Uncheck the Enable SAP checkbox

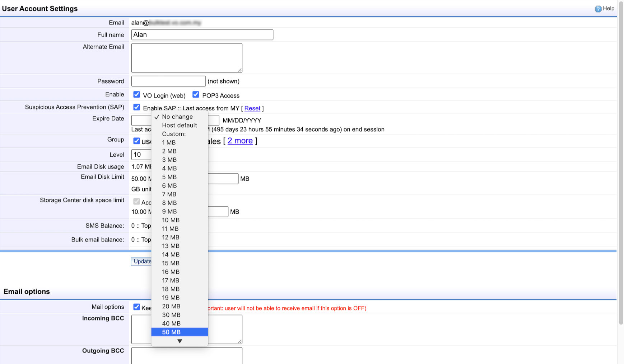pos(136,107)
